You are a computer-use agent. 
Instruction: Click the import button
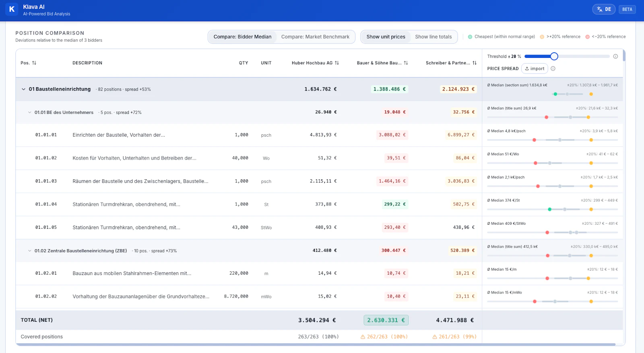535,68
